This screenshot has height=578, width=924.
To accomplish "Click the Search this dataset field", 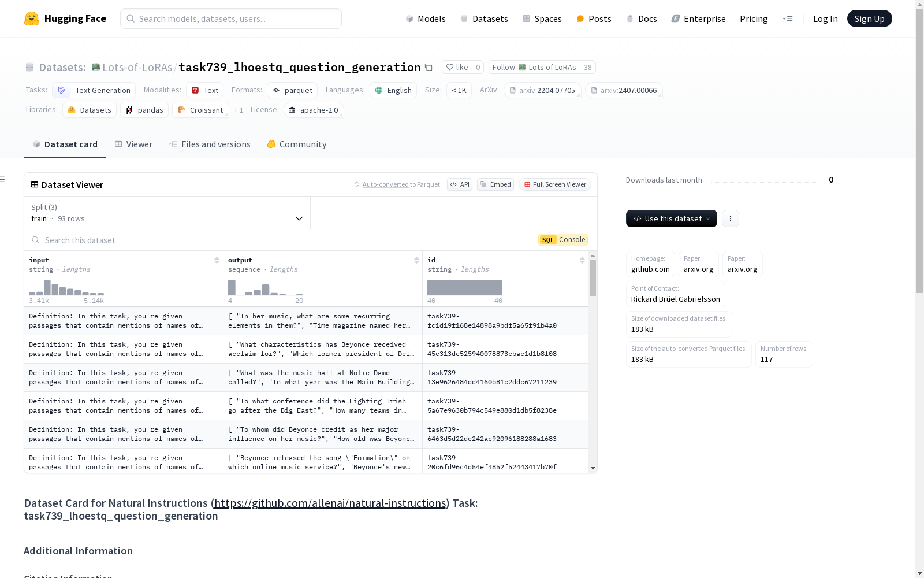I will [x=283, y=240].
